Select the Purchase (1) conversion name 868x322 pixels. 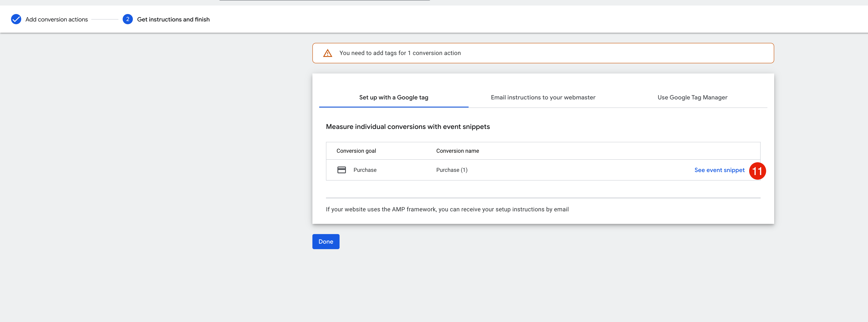point(452,170)
